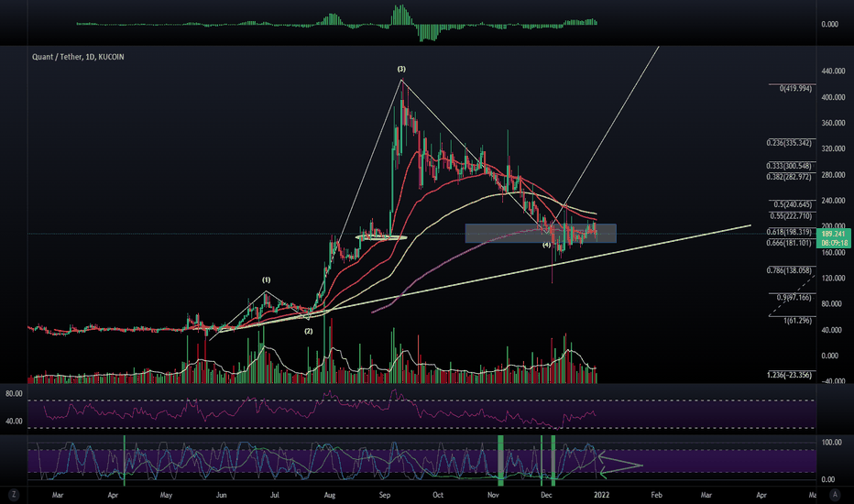Click the bar countdown timer 08:09:18

pos(833,243)
